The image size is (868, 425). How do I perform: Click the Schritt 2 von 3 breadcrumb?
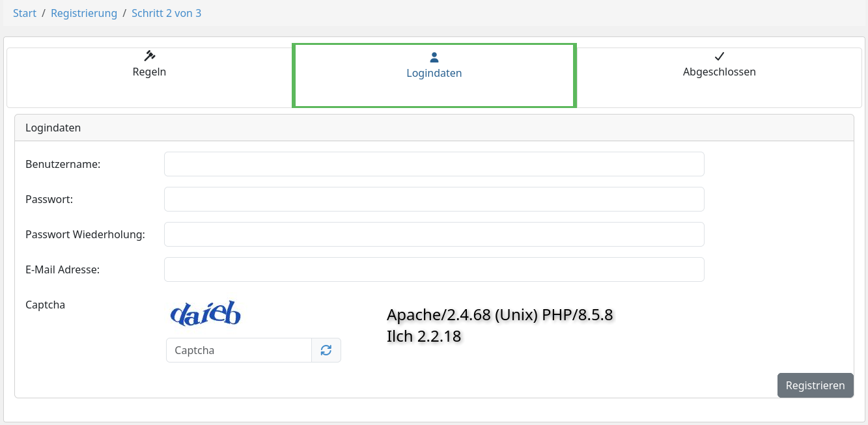coord(166,13)
